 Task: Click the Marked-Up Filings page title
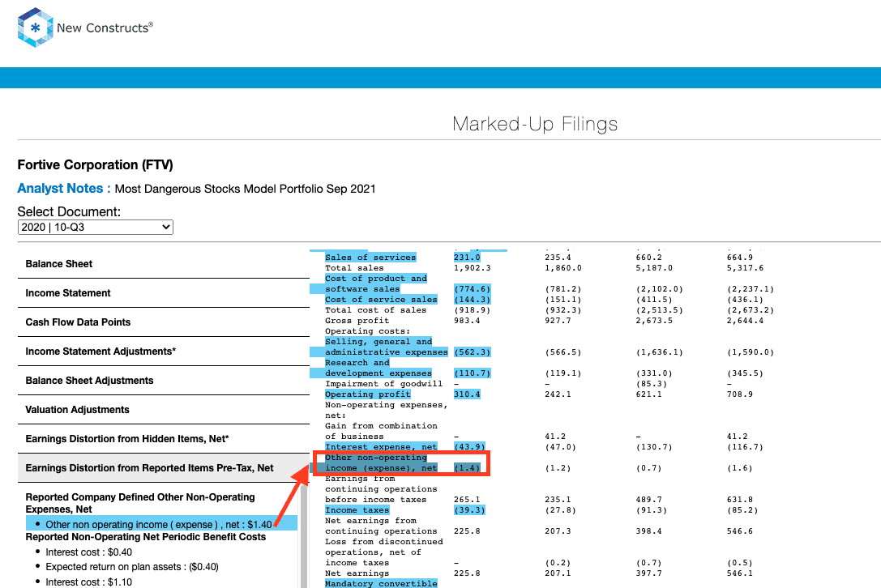click(x=535, y=124)
